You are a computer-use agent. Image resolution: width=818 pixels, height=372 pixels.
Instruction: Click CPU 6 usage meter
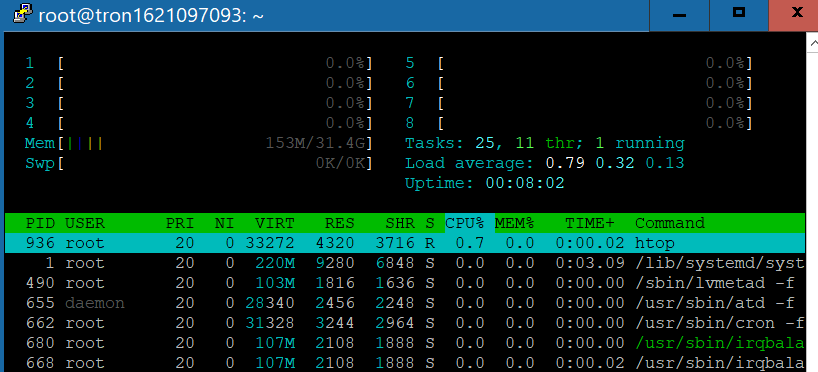click(580, 83)
